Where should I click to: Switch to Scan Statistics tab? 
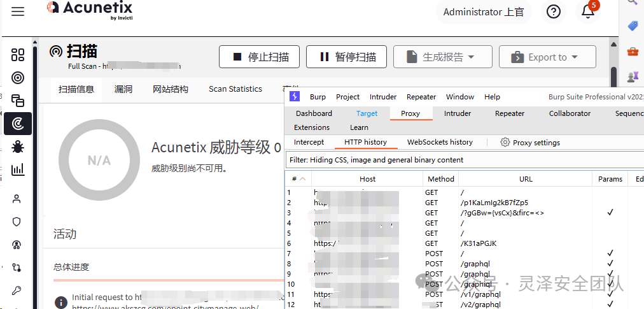pos(235,89)
